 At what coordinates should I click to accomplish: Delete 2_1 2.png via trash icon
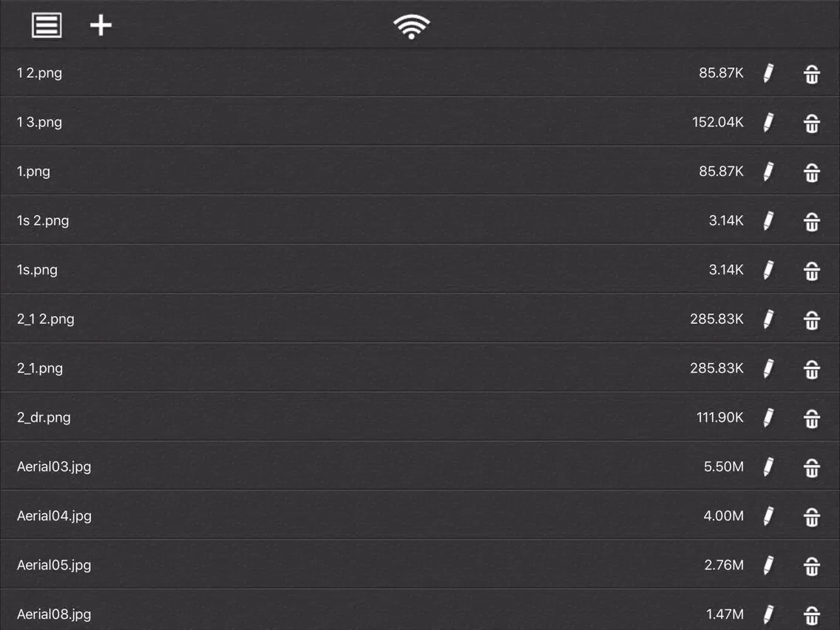812,320
